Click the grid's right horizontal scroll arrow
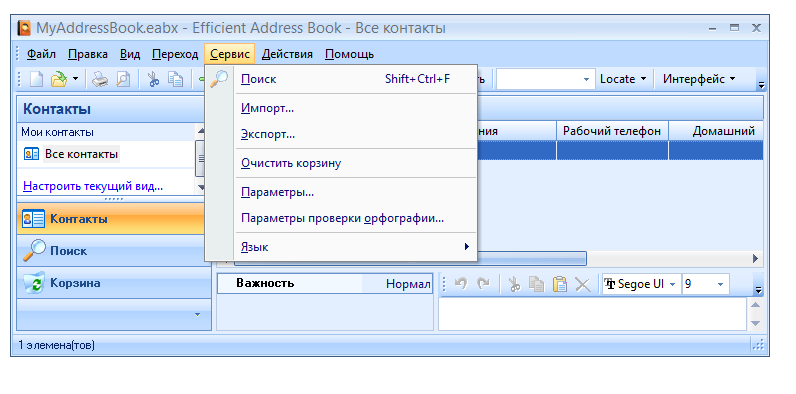This screenshot has width=796, height=394. point(755,258)
